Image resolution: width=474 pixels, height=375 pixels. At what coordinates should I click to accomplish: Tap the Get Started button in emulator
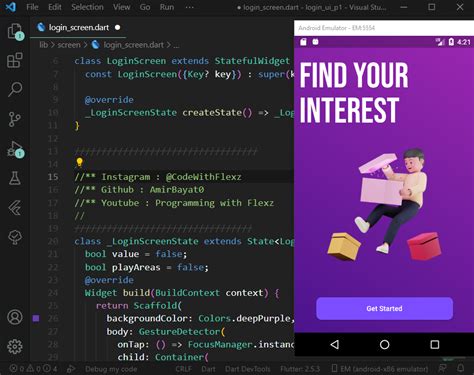pos(384,309)
